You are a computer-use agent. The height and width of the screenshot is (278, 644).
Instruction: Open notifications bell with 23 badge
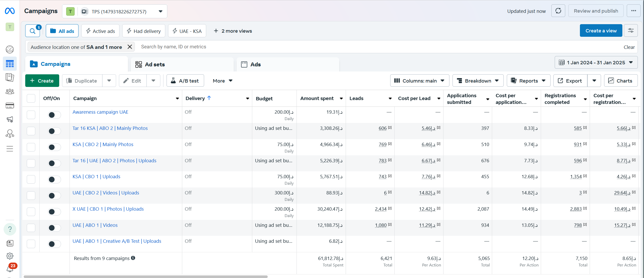coord(11,267)
